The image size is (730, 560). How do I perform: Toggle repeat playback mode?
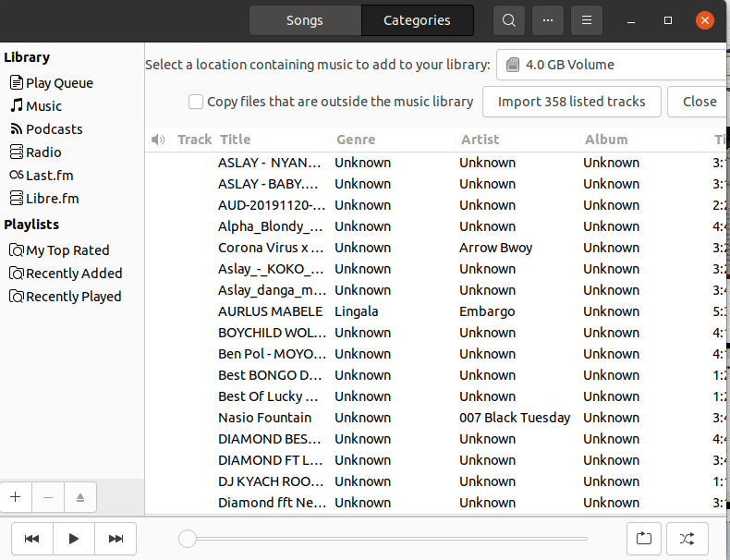(644, 538)
